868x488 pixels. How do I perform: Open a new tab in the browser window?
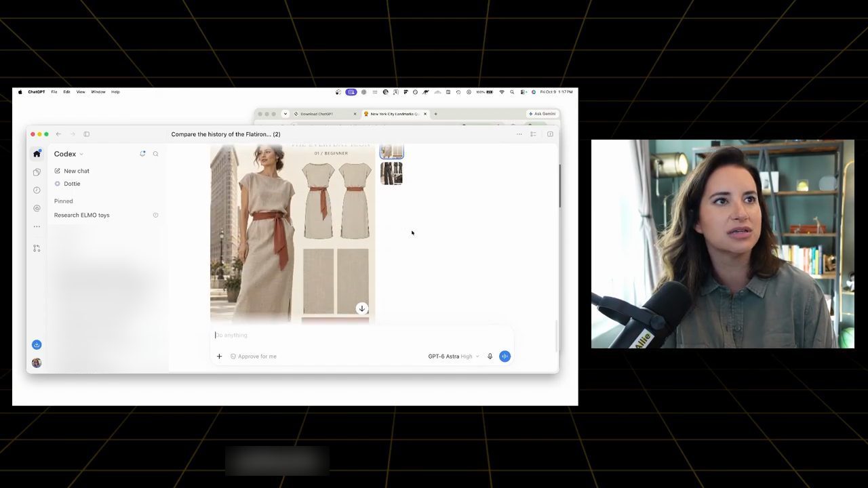[x=435, y=114]
